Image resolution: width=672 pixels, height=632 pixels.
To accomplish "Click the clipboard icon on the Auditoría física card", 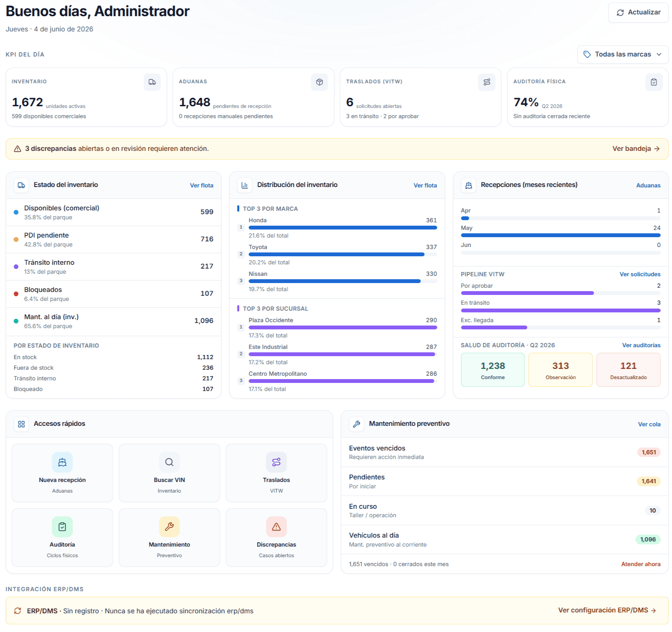I will click(654, 82).
